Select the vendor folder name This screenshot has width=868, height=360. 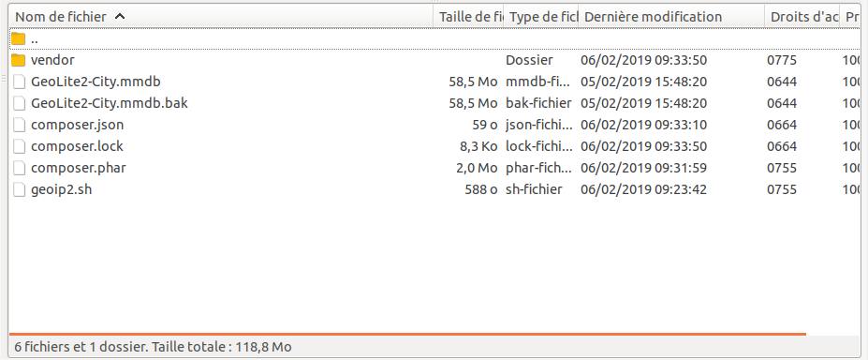pos(52,60)
